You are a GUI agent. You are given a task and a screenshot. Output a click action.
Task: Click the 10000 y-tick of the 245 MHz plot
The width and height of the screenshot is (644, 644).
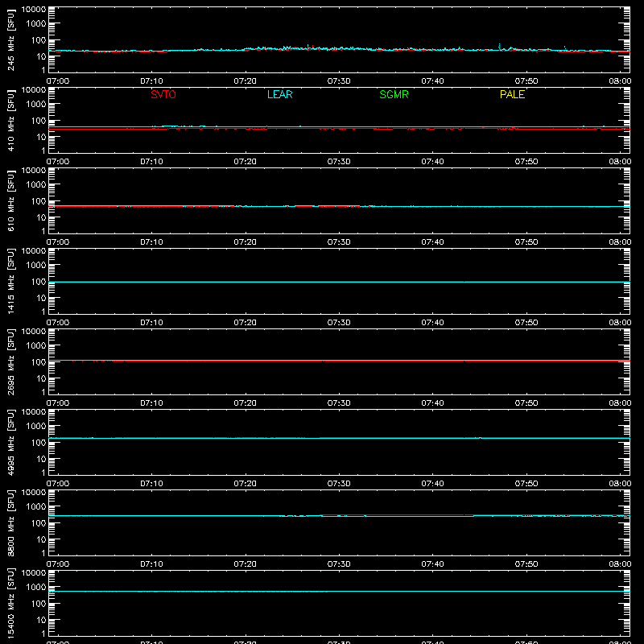click(34, 10)
